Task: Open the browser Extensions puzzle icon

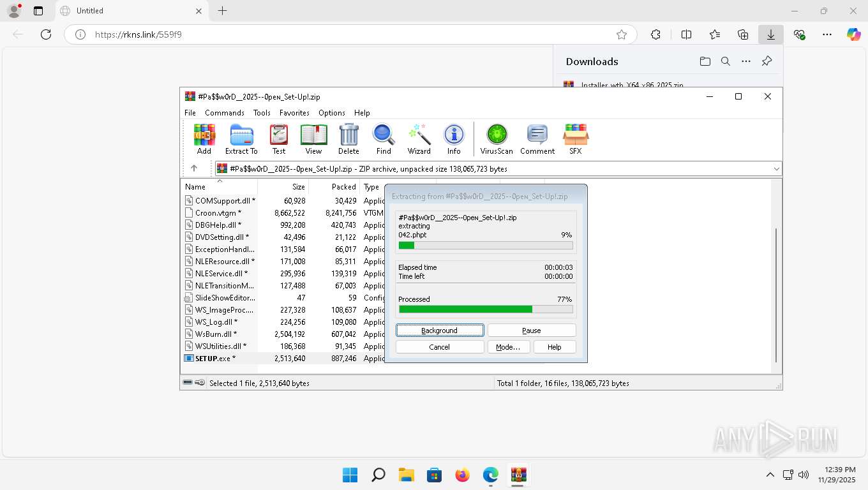Action: (655, 34)
